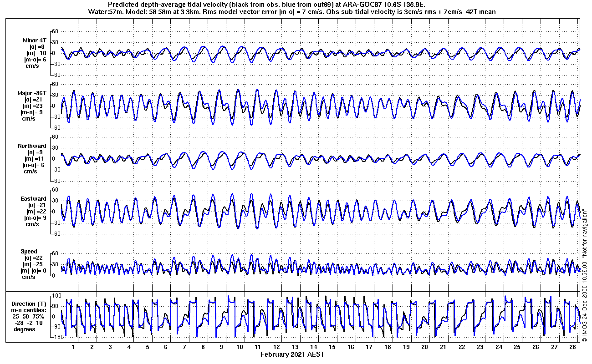Select the 'Minor 4T' panel label
592x364 pixels.
tap(35, 40)
